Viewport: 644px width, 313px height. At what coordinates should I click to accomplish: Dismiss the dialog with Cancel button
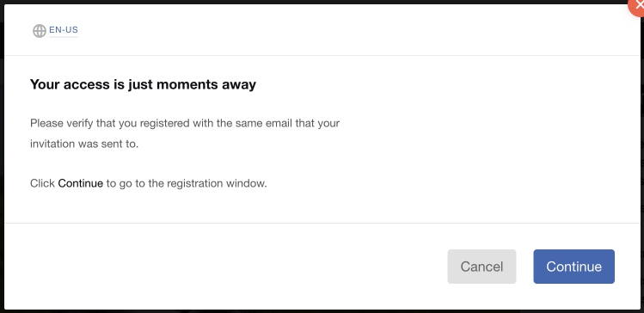click(x=481, y=267)
